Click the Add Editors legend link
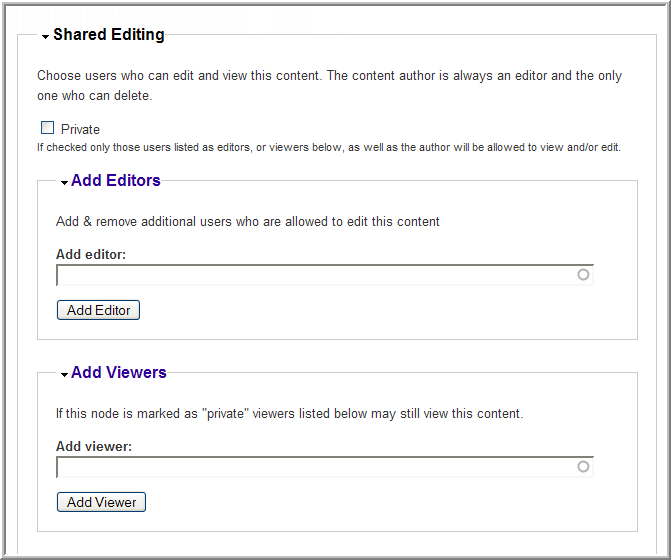 click(115, 181)
